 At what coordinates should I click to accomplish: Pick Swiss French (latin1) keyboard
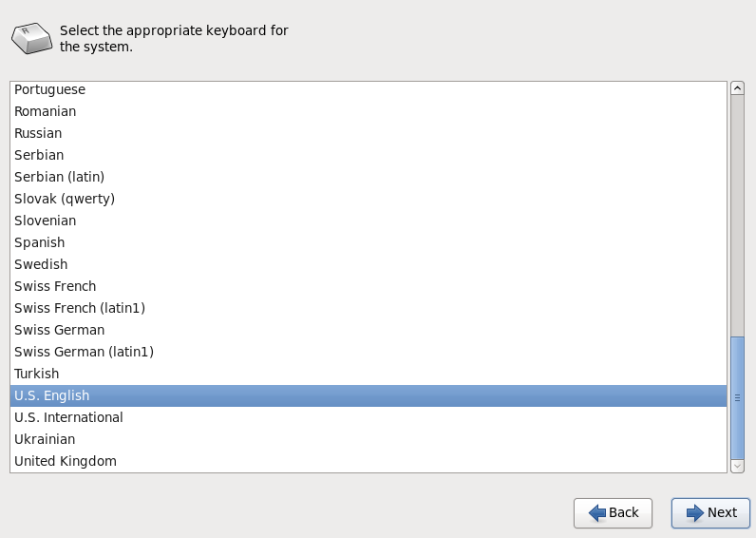pyautogui.click(x=369, y=308)
